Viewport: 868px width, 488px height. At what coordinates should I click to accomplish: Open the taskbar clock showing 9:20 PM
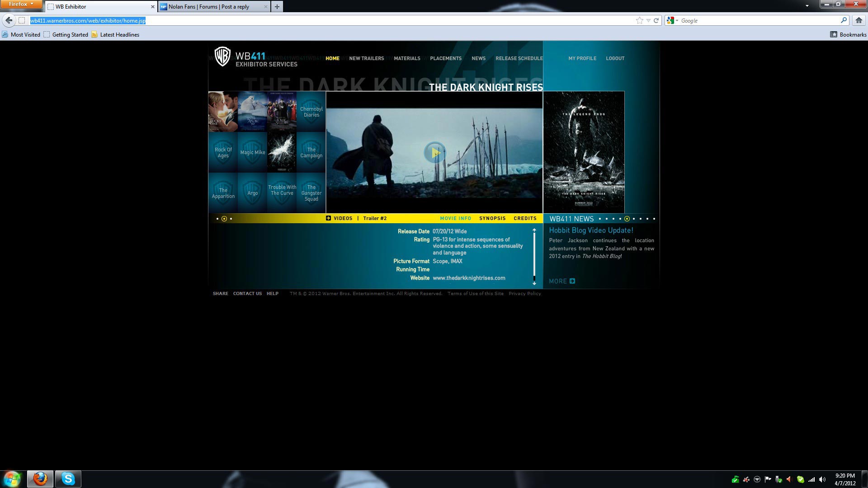[844, 479]
